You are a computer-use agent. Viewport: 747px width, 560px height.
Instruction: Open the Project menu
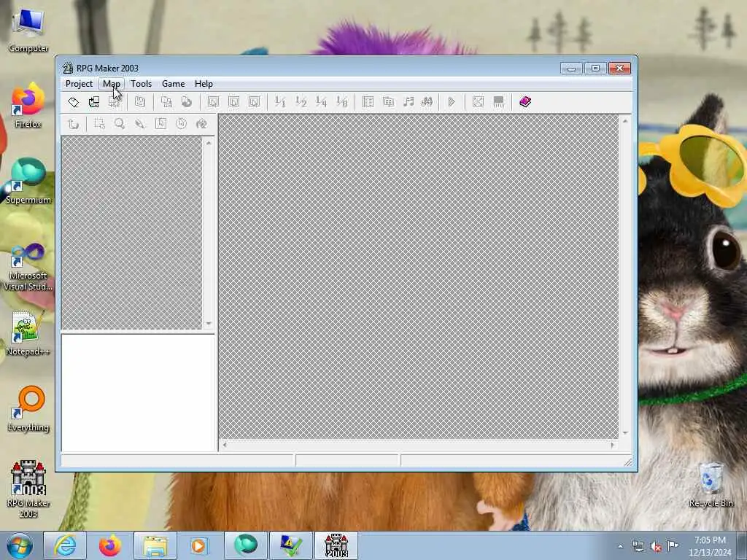pos(79,84)
